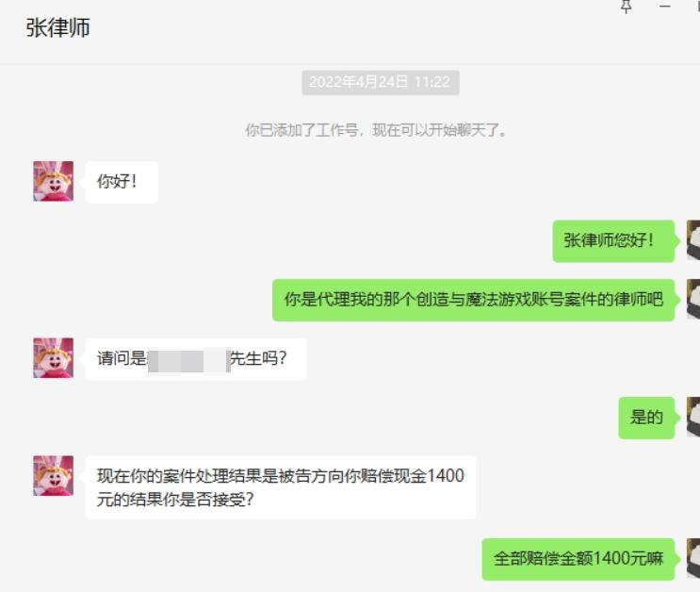This screenshot has width=700, height=592.
Task: Select the 张律师您好! green bubble
Action: pos(613,240)
